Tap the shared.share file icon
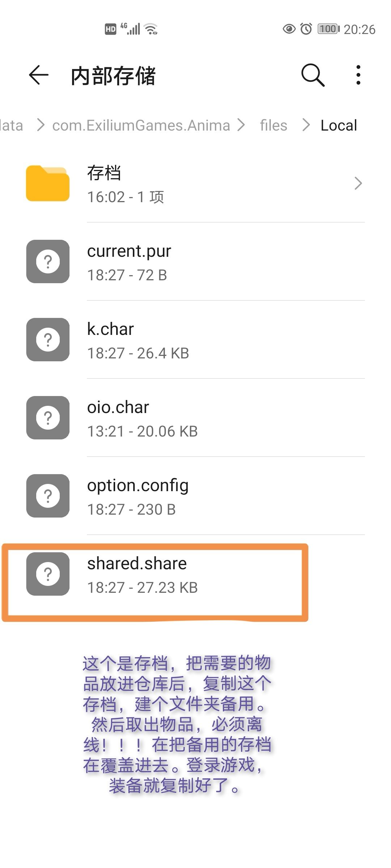Viewport: 391px width, 868px height. point(48,574)
